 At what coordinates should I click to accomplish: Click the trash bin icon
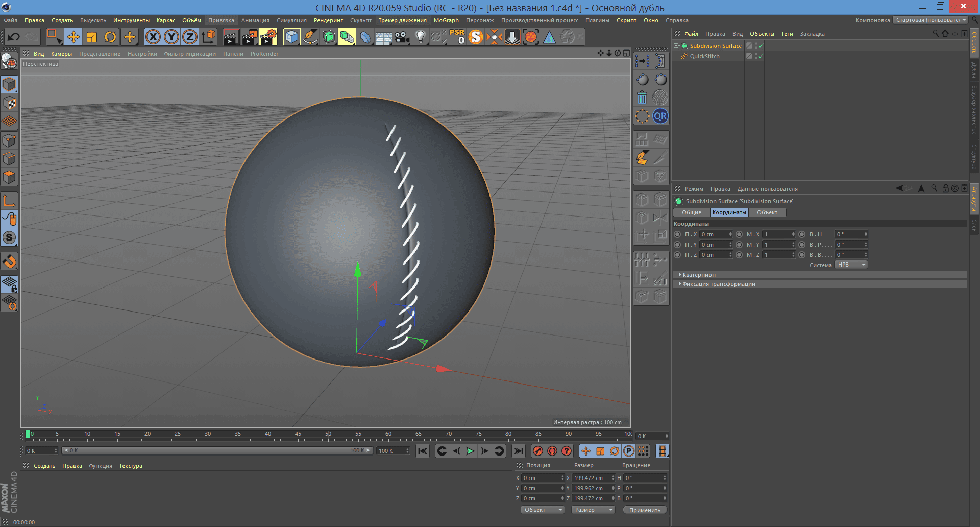click(x=642, y=98)
